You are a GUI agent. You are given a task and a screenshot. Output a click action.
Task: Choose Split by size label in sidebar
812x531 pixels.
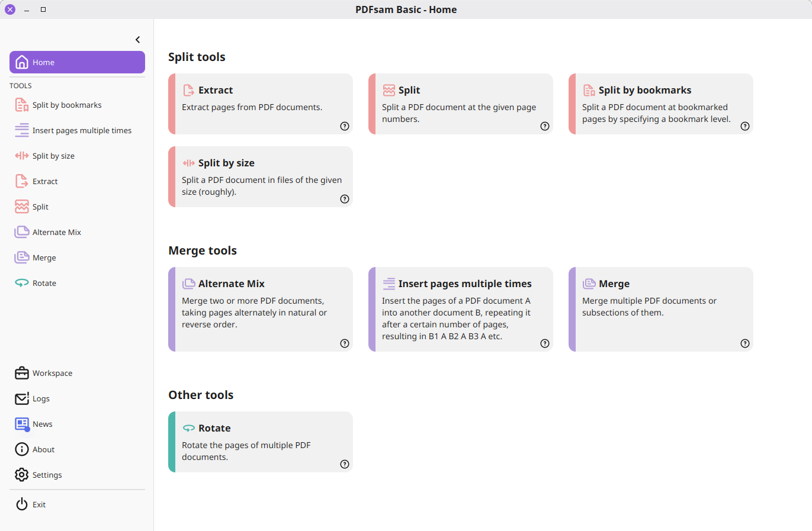tap(53, 156)
